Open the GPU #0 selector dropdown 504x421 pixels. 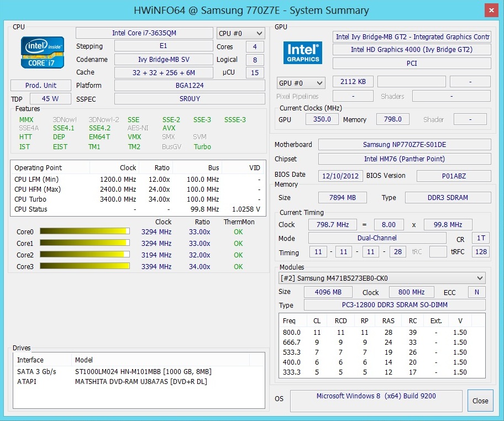click(x=301, y=83)
